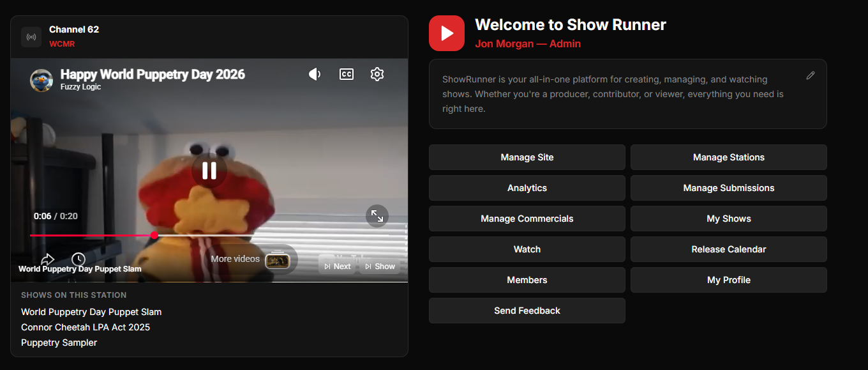Open Manage Stations
The height and width of the screenshot is (370, 868).
tap(728, 157)
